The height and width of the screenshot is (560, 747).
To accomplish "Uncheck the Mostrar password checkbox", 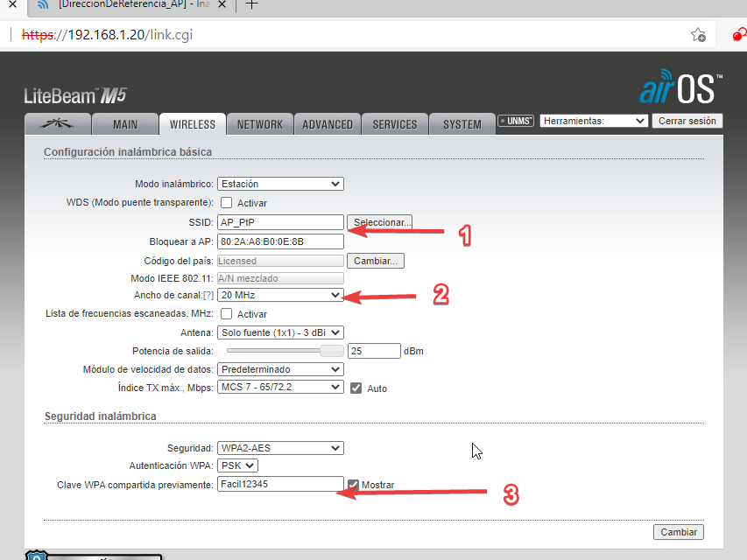I will [354, 485].
